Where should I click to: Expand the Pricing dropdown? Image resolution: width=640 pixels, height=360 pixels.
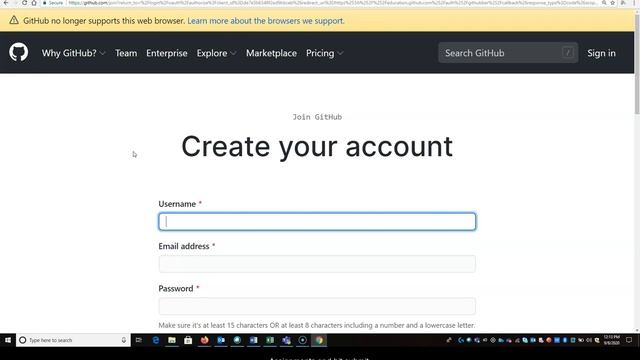[x=324, y=53]
